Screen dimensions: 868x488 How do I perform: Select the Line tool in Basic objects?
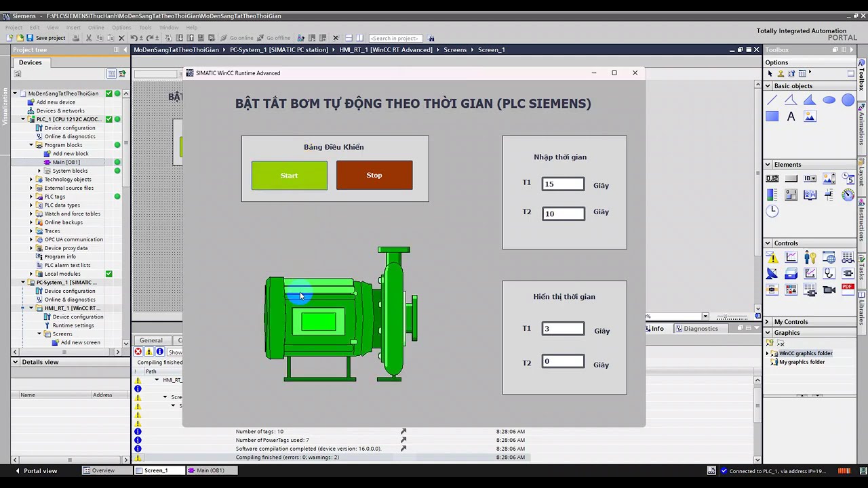(x=772, y=100)
